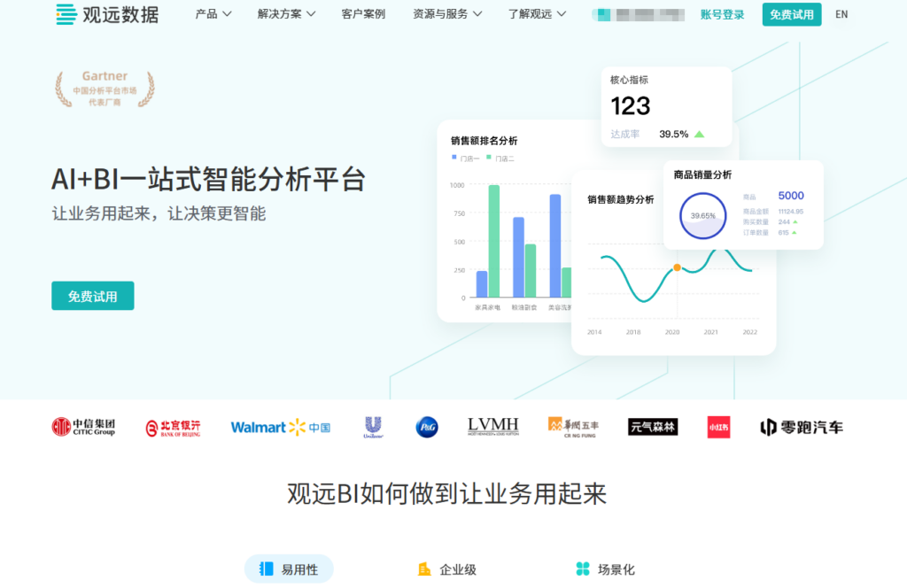The width and height of the screenshot is (907, 588).
Task: Expand the 产品 dropdown menu
Action: pyautogui.click(x=213, y=14)
